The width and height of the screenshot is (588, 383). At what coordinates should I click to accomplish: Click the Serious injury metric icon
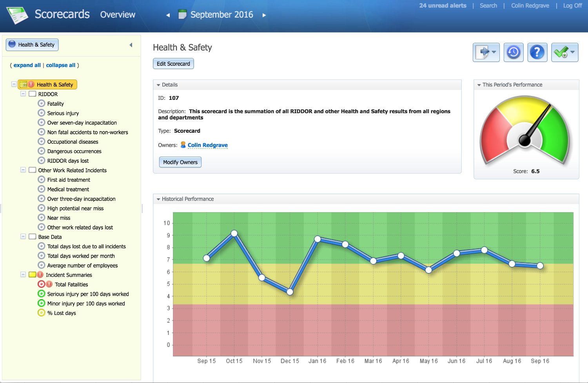pyautogui.click(x=42, y=113)
